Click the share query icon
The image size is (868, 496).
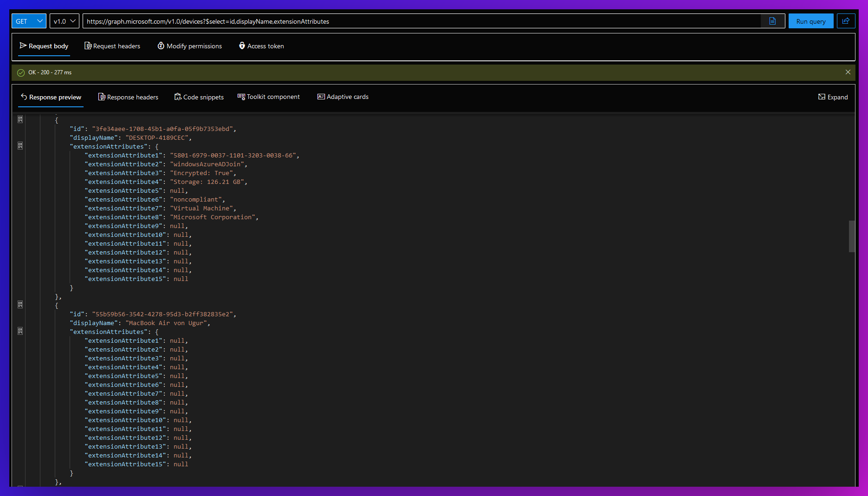click(846, 21)
